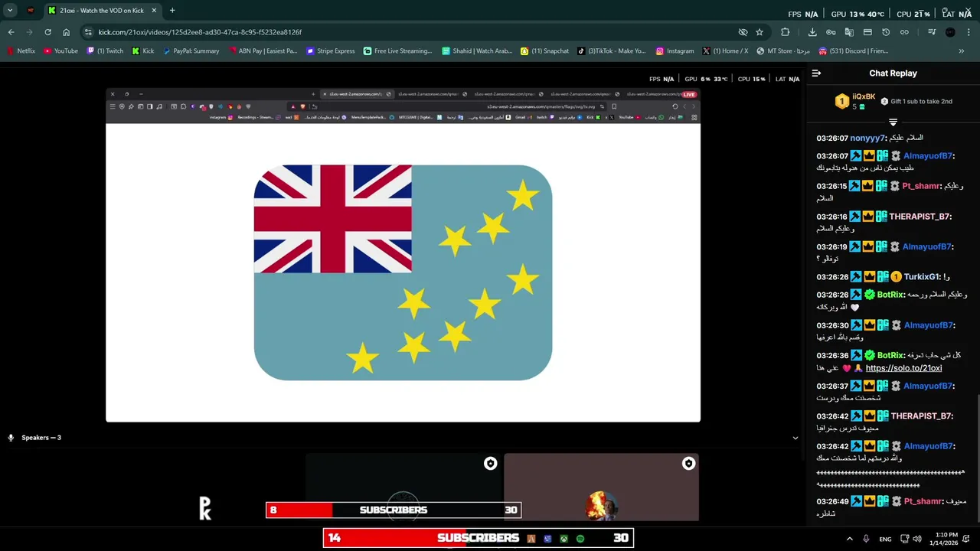The width and height of the screenshot is (980, 551).
Task: Open the Shahid Watch Arab bookmark
Action: point(477,51)
